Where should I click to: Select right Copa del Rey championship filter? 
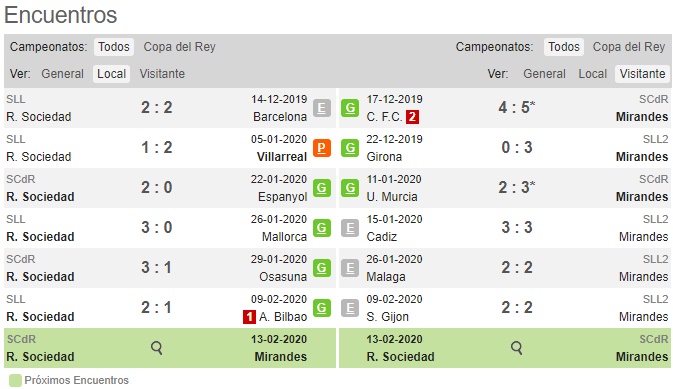click(629, 47)
